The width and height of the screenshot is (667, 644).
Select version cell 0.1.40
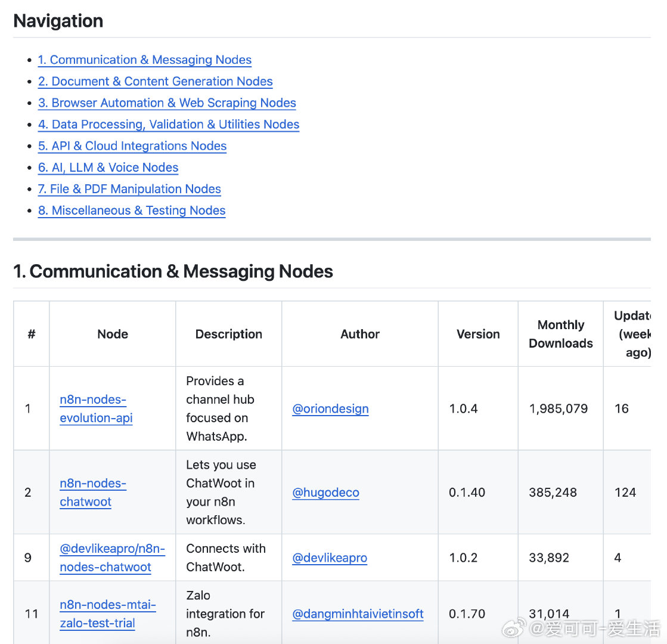tap(467, 493)
